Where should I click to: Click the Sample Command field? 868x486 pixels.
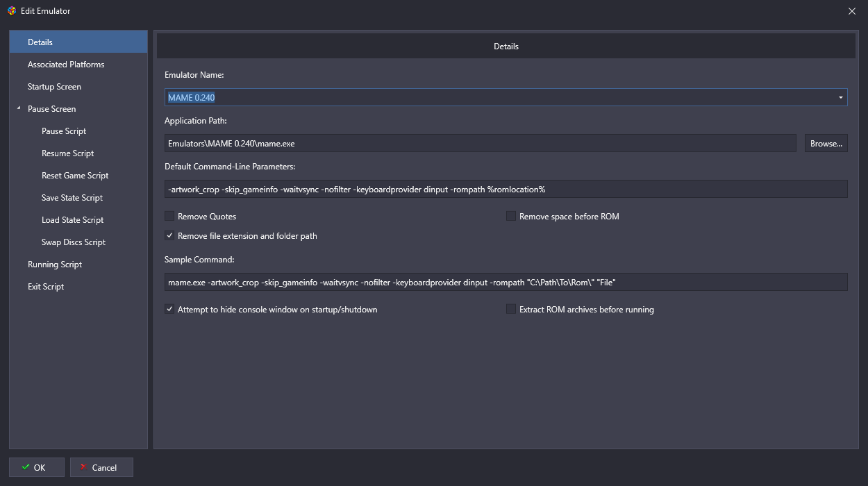click(x=506, y=282)
